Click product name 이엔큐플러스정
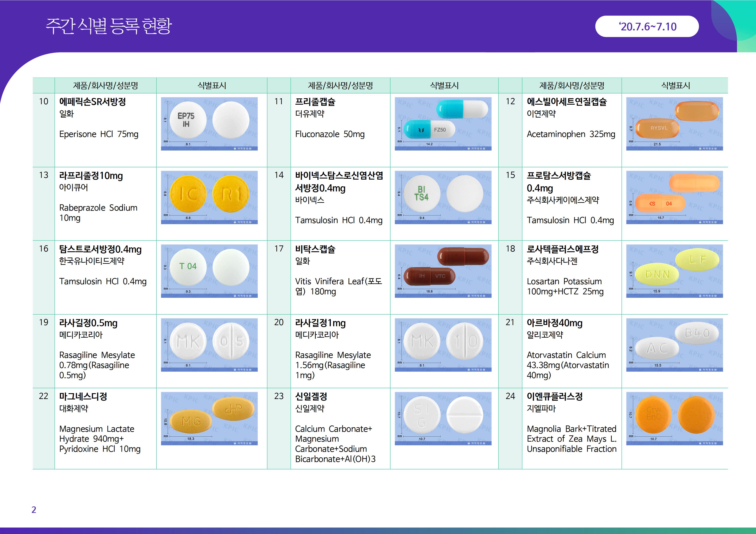The image size is (756, 534). (555, 396)
